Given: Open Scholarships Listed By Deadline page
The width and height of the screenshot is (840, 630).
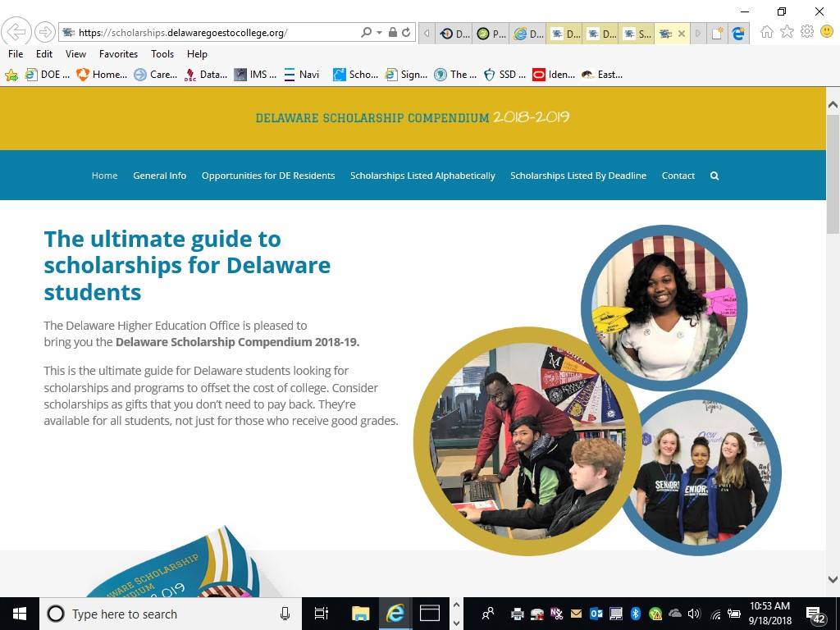Looking at the screenshot, I should 578,176.
